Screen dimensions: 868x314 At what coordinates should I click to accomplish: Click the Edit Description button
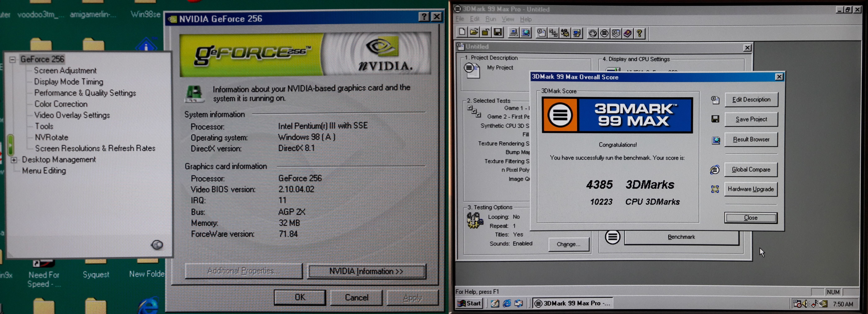click(x=751, y=100)
